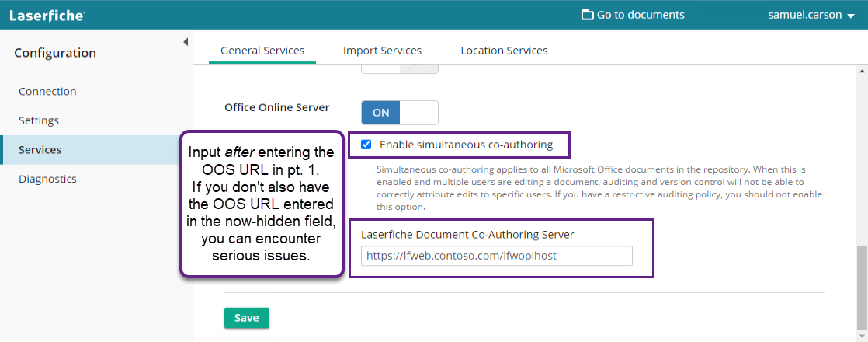868x342 pixels.
Task: Collapse the Configuration sidebar with the arrow
Action: coord(186,42)
